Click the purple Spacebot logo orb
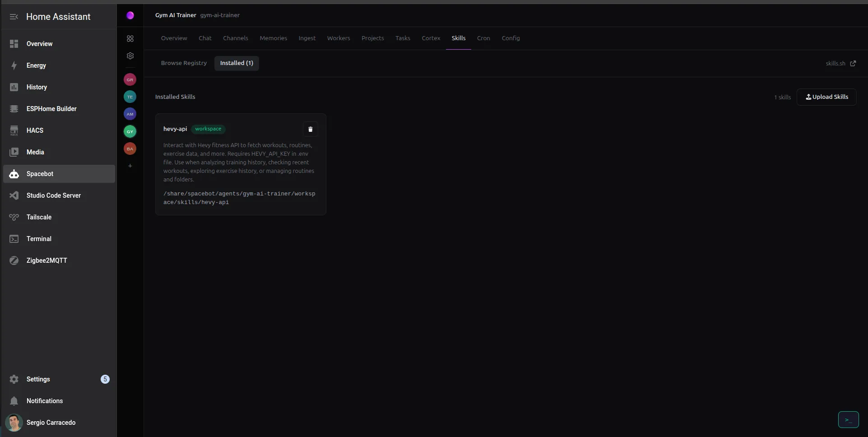The height and width of the screenshot is (437, 868). pyautogui.click(x=130, y=15)
